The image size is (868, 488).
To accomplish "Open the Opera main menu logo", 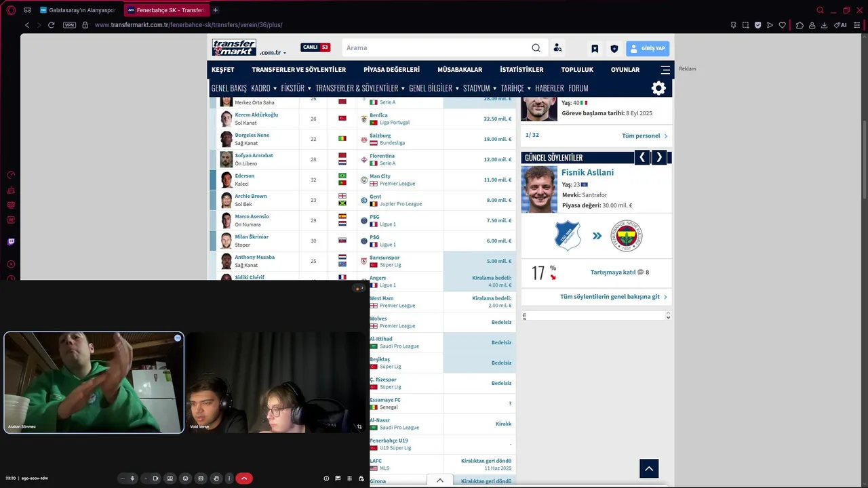I will click(x=11, y=10).
